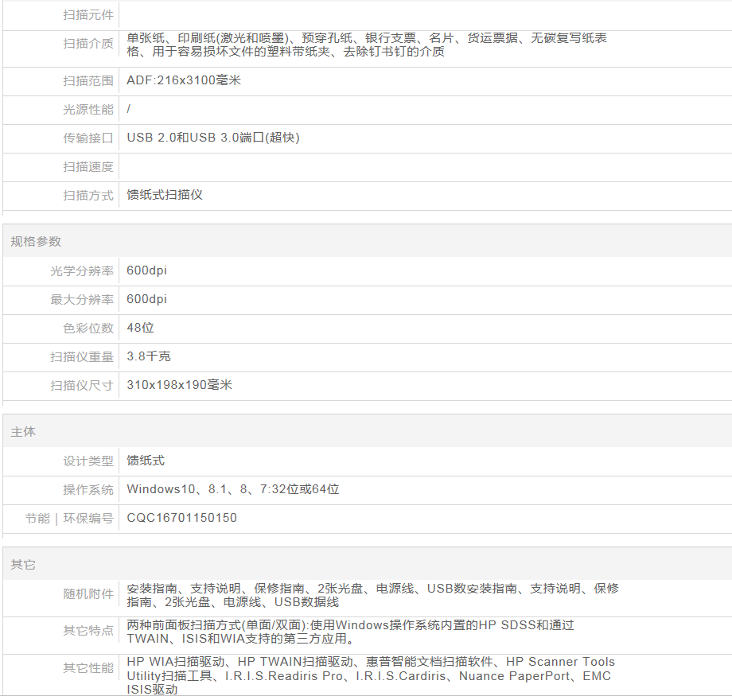Click the 310x198x190毫米 dimensions value
The width and height of the screenshot is (732, 700).
(179, 385)
